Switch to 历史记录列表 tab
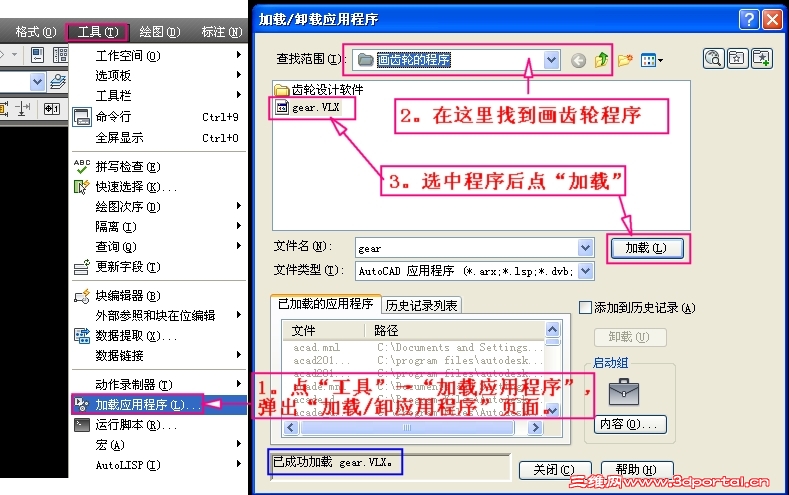Image resolution: width=789 pixels, height=495 pixels. click(421, 305)
